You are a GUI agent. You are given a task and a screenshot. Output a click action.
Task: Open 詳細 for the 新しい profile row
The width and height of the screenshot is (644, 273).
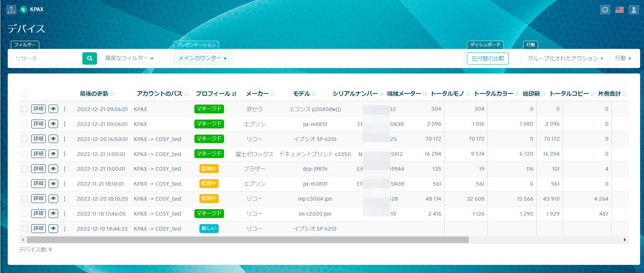point(38,229)
